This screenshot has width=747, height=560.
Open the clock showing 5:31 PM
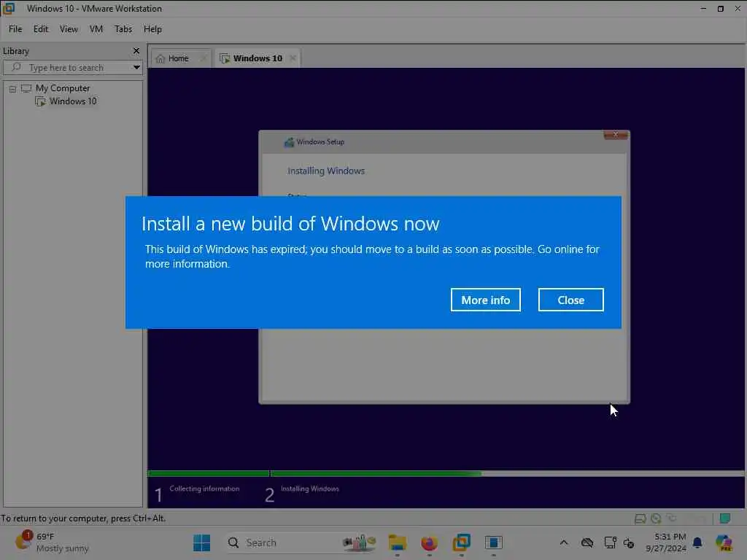[x=666, y=542]
